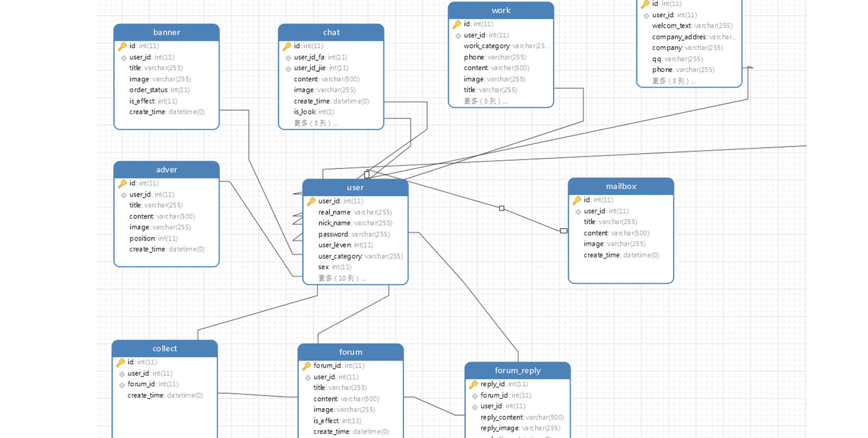This screenshot has width=868, height=438.
Task: Click diamond icon beside user_id in forum_reply
Action: pos(475,407)
